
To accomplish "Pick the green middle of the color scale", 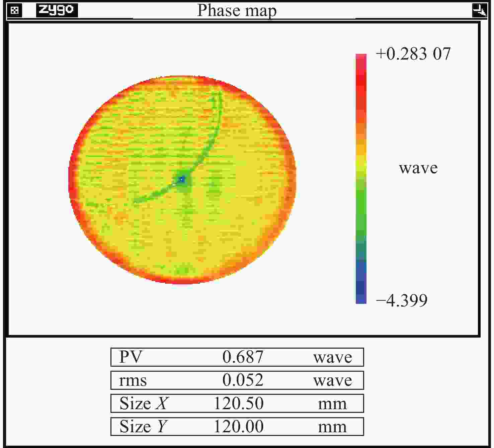I will [361, 207].
